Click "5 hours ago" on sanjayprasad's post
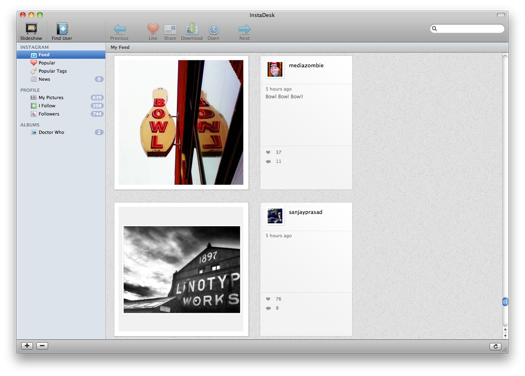The height and width of the screenshot is (376, 525). [279, 236]
